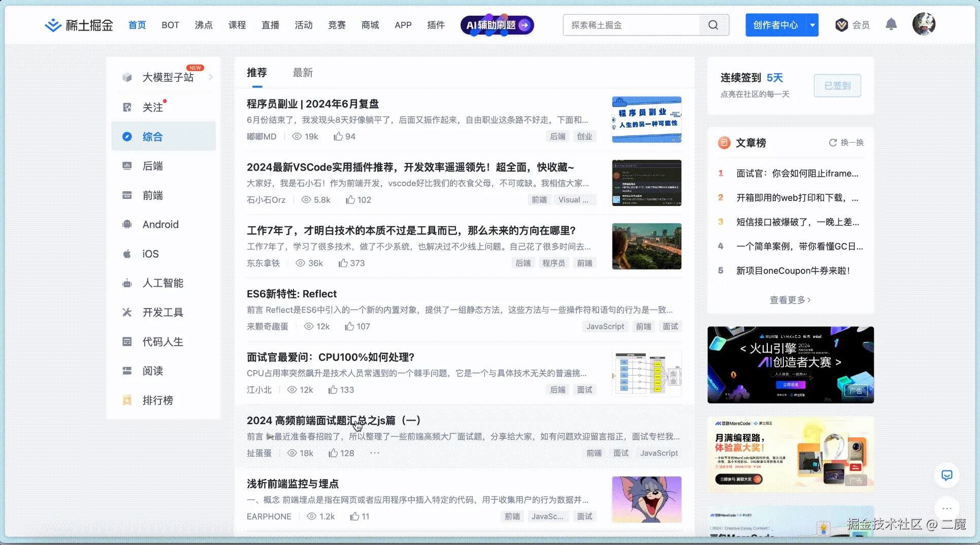This screenshot has height=545, width=980.
Task: Open the 查看更多 link under 文章榜
Action: [x=790, y=300]
